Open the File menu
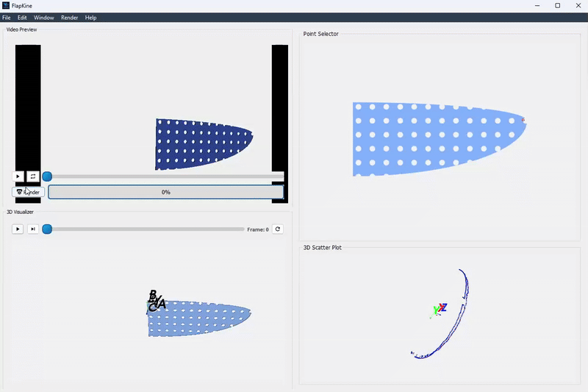Image resolution: width=588 pixels, height=392 pixels. tap(7, 18)
